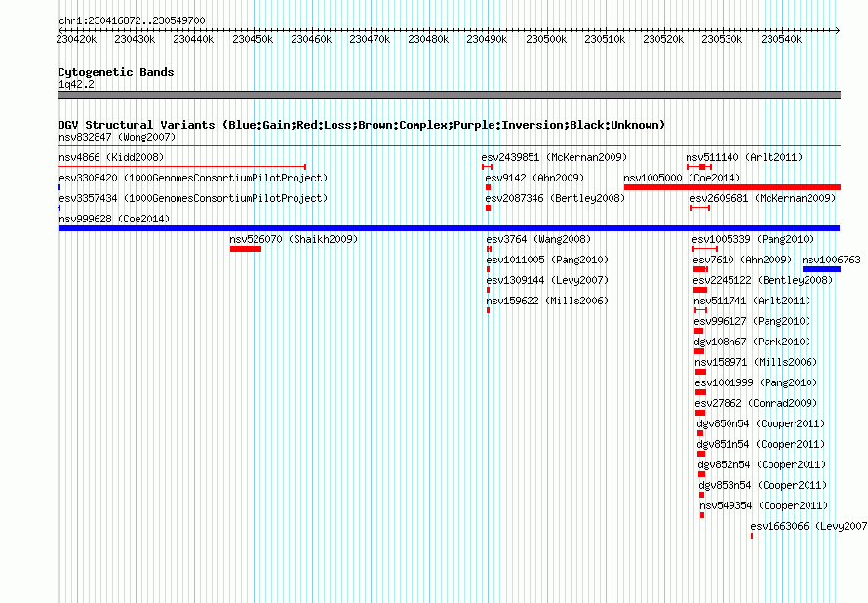Viewport: 868px width, 603px height.
Task: Open the dgv850n54 (Cooper2011) label
Action: 761,423
